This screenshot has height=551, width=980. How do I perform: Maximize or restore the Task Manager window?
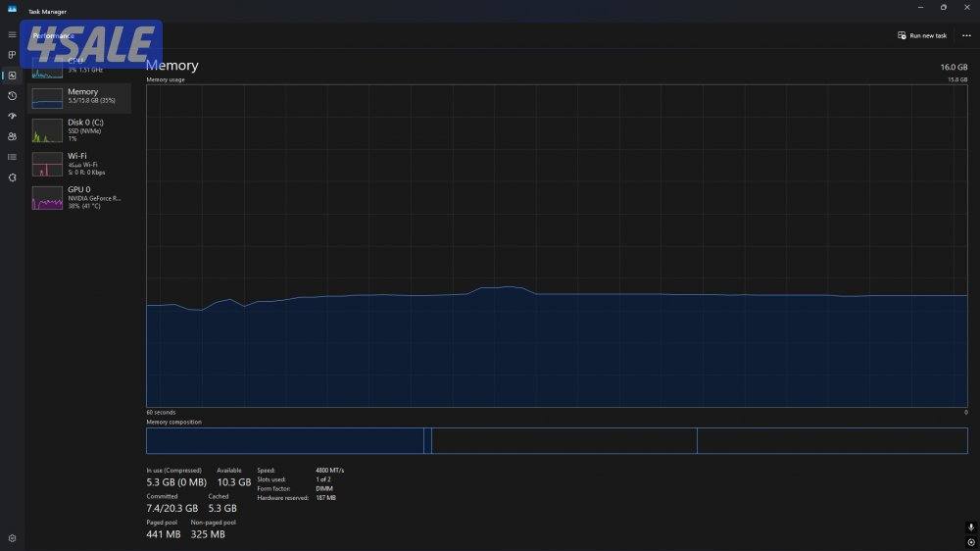tap(943, 8)
